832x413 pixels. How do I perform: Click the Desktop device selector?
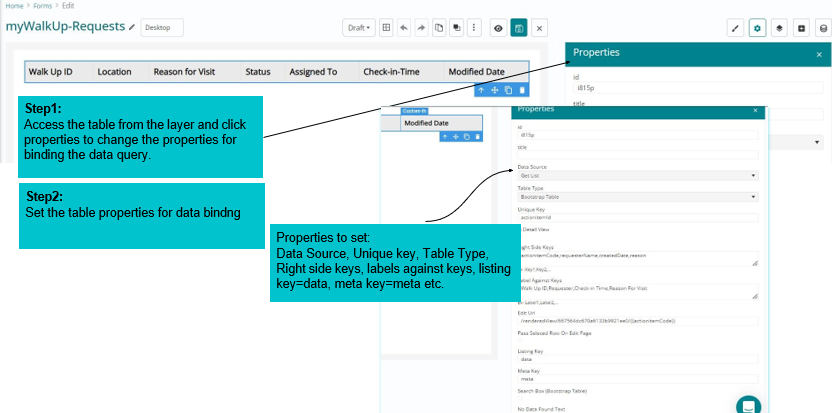click(x=162, y=28)
